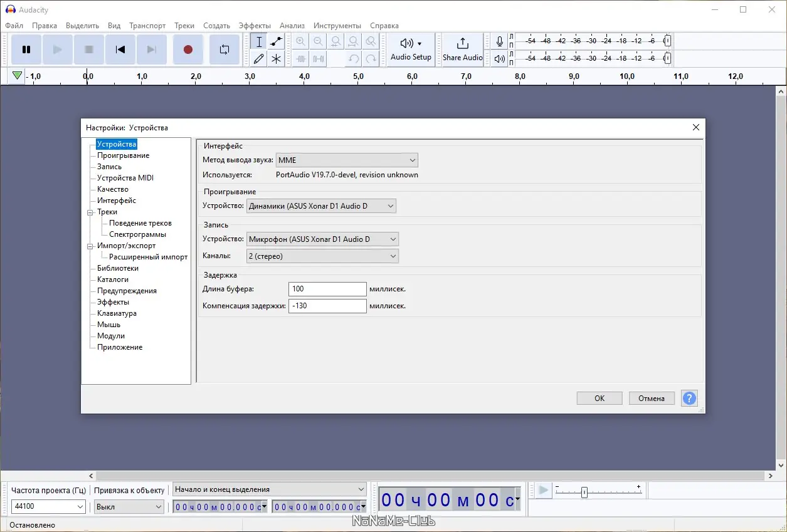
Task: Click the OK button in settings dialog
Action: pos(599,399)
